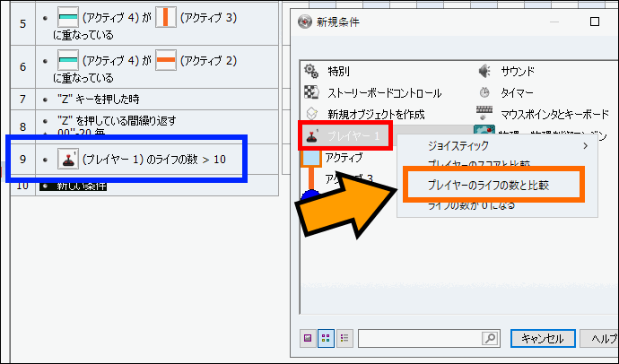
Task: Click the search input field in the dialog
Action: pos(421,338)
